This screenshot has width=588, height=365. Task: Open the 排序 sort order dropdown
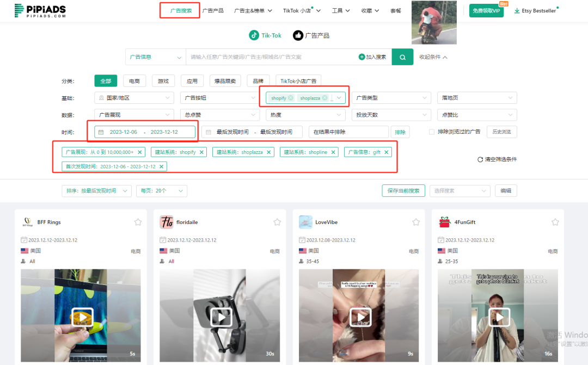(97, 191)
